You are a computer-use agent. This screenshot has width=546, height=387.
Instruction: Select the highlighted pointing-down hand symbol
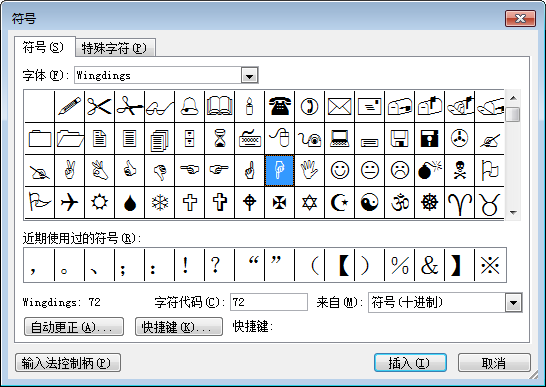279,170
